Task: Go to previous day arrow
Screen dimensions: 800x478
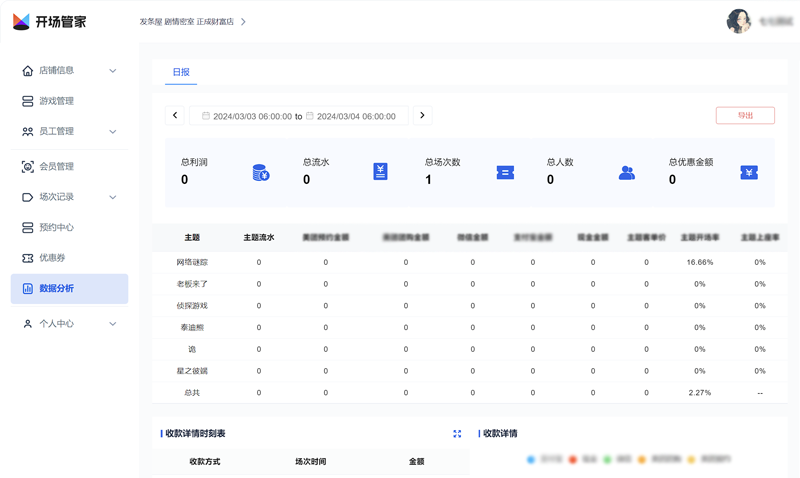Action: point(174,115)
